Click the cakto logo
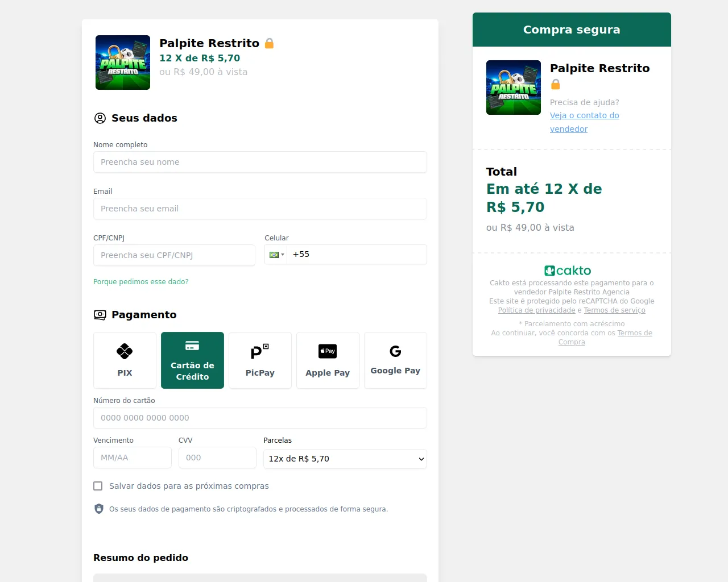Viewport: 728px width, 582px height. (568, 271)
